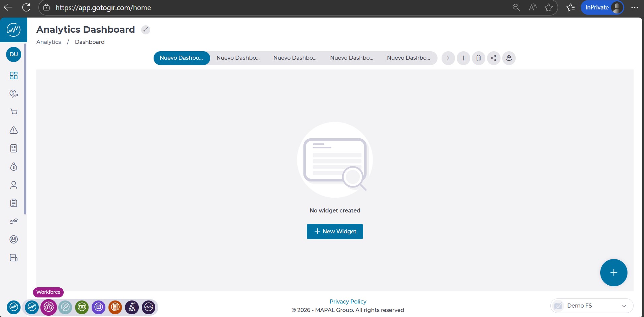
Task: Click the Analytics breadcrumb
Action: tap(49, 42)
